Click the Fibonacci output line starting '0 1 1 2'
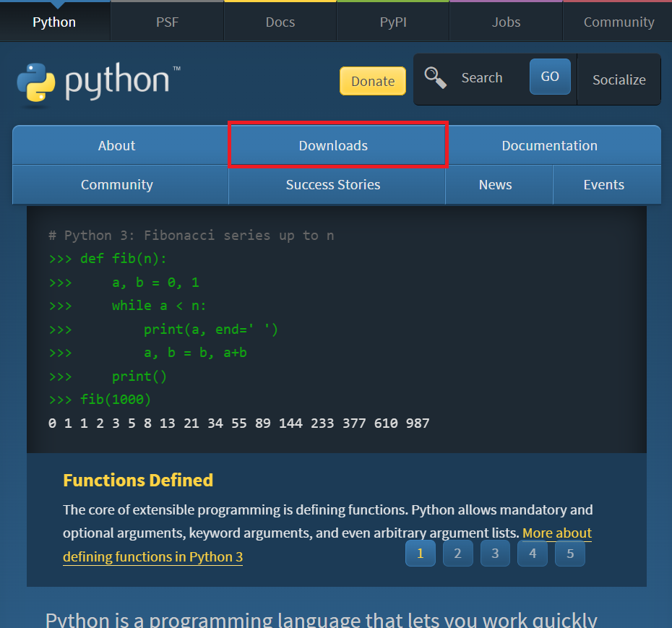The image size is (672, 628). (x=239, y=423)
